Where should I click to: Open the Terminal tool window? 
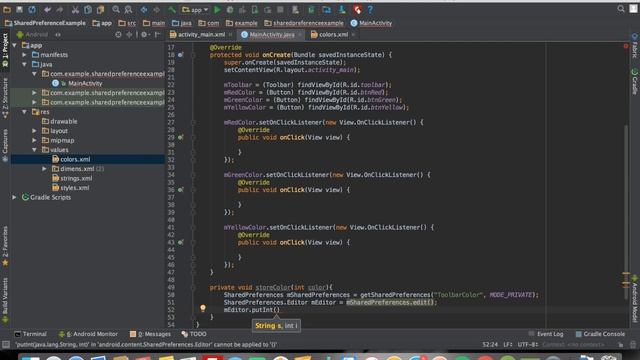tap(31, 334)
